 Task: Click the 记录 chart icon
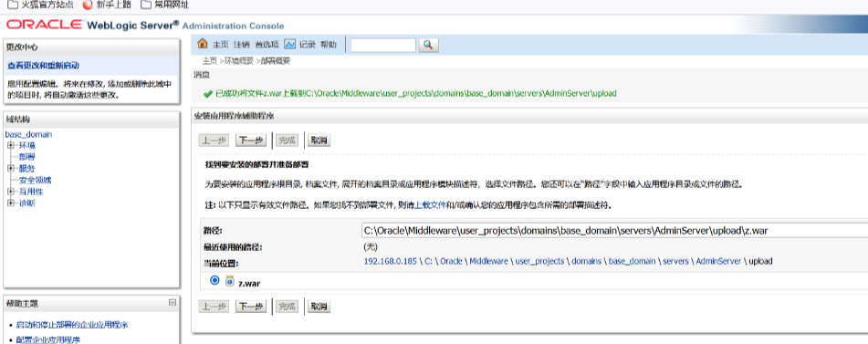290,44
